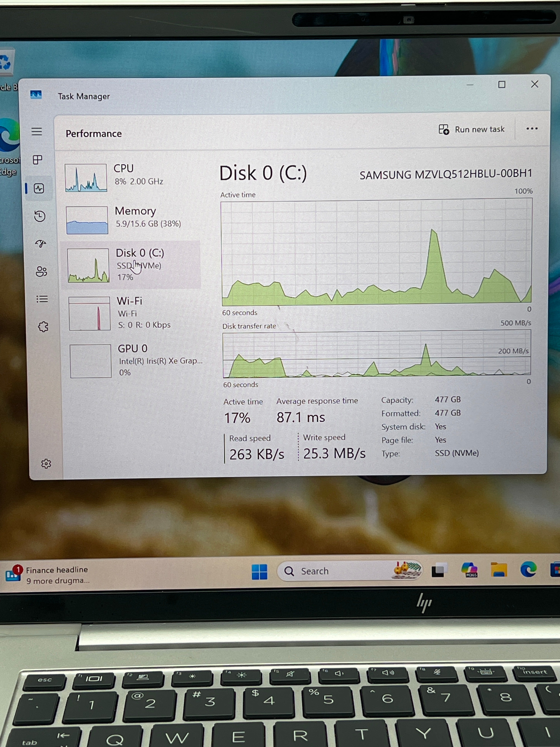The image size is (560, 747).
Task: Open Task View icon on taskbar
Action: [x=439, y=570]
